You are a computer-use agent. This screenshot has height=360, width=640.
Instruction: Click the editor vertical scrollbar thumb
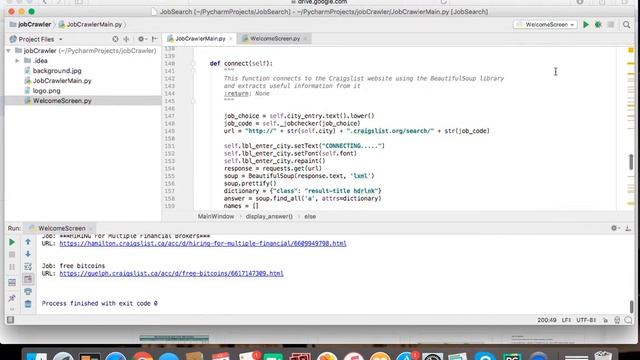tap(631, 162)
